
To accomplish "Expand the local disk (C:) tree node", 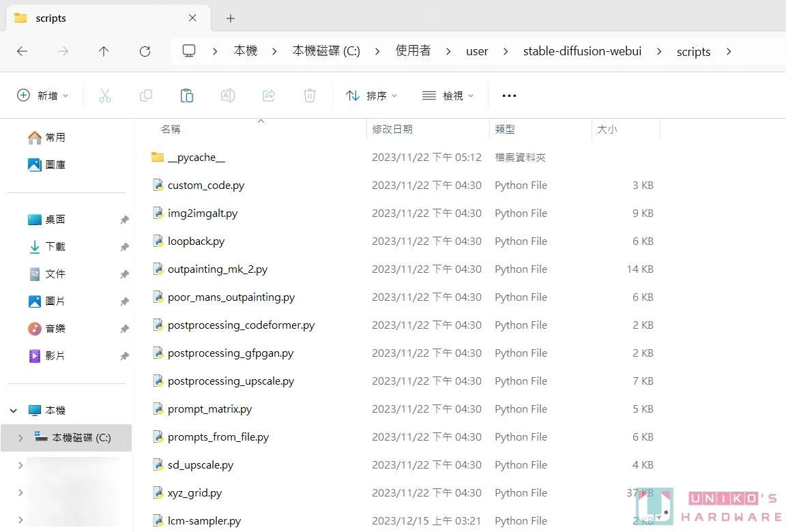I will (x=20, y=438).
